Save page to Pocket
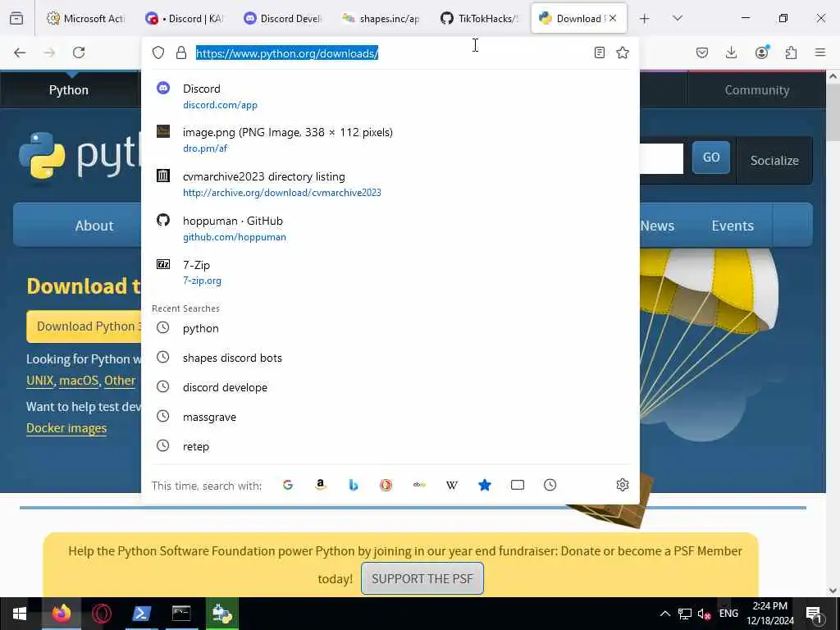This screenshot has height=630, width=840. pyautogui.click(x=702, y=52)
